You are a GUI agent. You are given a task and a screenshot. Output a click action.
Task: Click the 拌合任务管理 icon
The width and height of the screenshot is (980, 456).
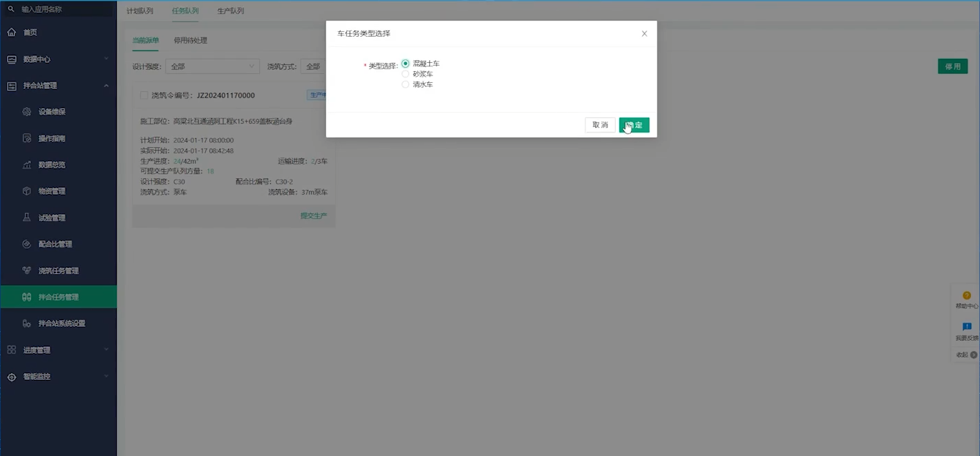point(27,297)
